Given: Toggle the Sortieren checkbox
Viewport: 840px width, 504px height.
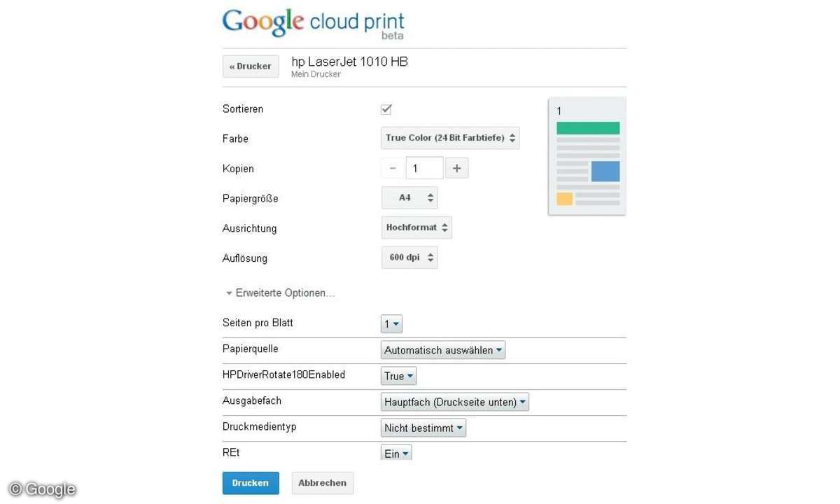Looking at the screenshot, I should 386,109.
